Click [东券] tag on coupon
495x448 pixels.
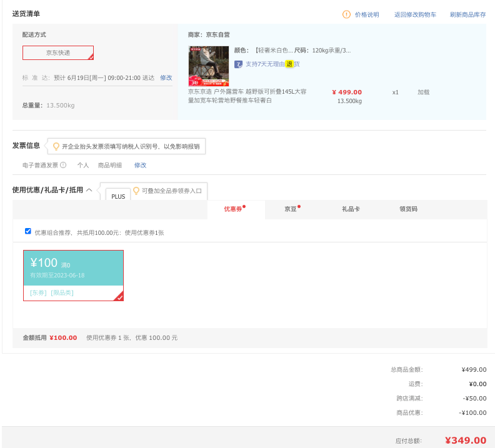tap(38, 293)
